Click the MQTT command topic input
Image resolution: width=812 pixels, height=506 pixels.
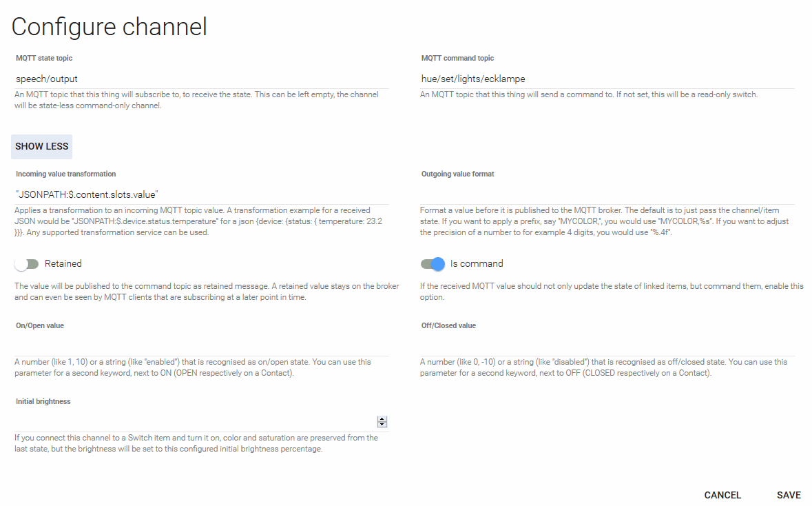tap(607, 79)
